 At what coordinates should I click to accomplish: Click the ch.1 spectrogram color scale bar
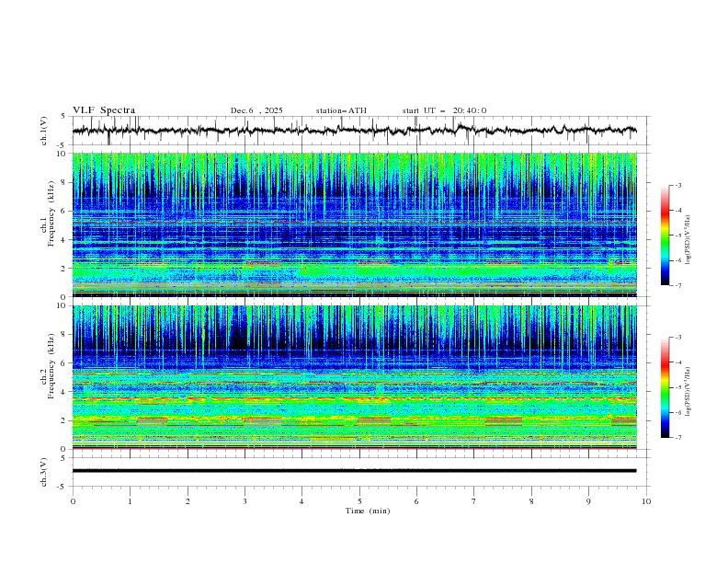coord(665,236)
